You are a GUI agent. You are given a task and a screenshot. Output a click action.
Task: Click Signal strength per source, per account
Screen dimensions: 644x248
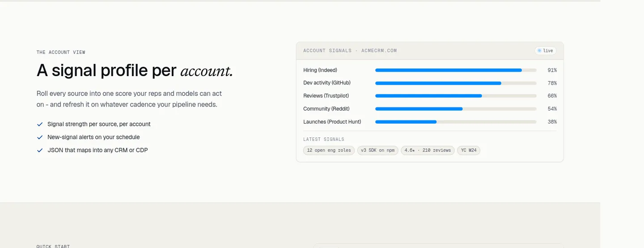coord(99,124)
